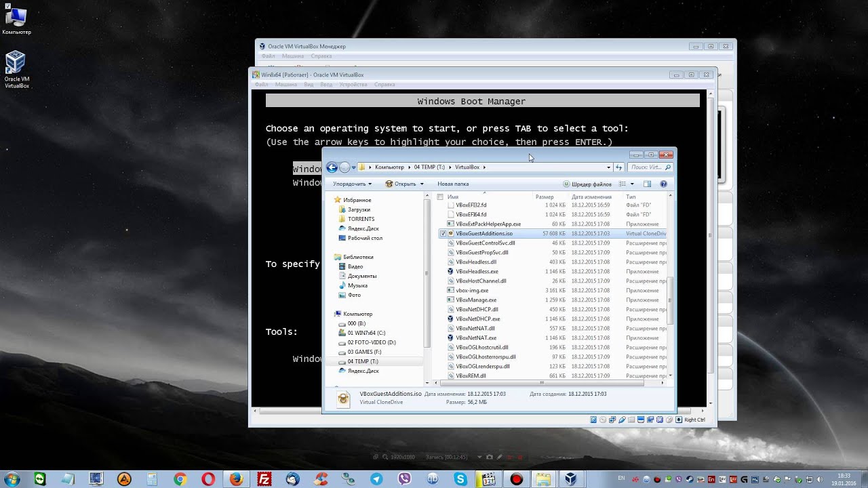Open Видео library
868x488 pixels.
click(x=355, y=266)
